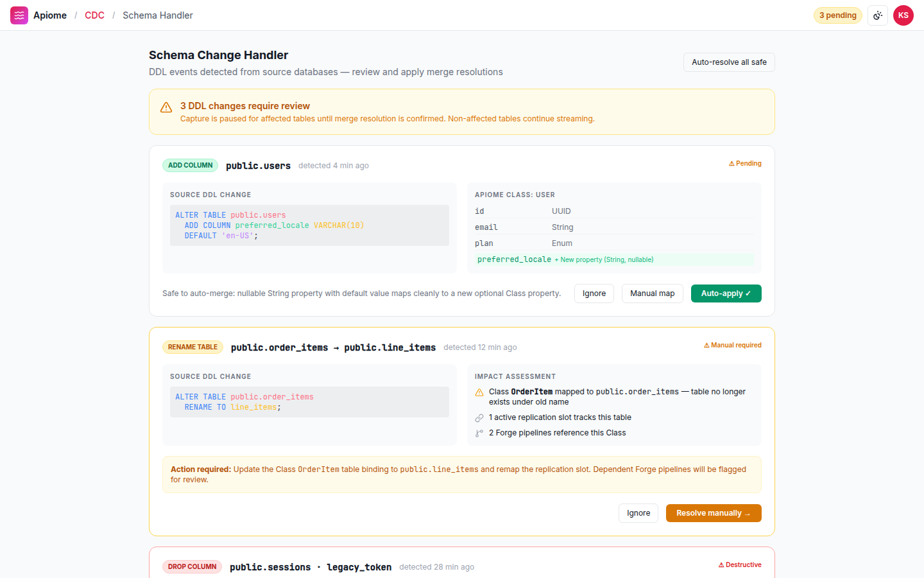The image size is (924, 578).
Task: Click Auto-apply button
Action: [726, 293]
